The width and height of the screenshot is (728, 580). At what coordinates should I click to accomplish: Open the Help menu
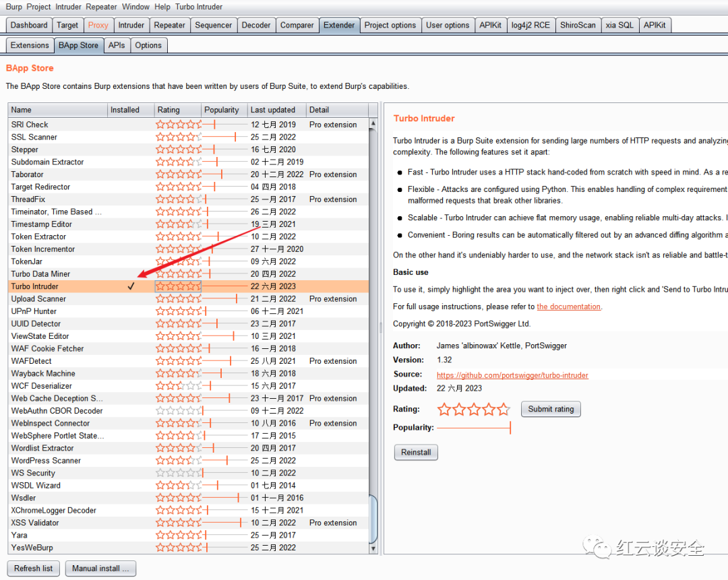(162, 7)
